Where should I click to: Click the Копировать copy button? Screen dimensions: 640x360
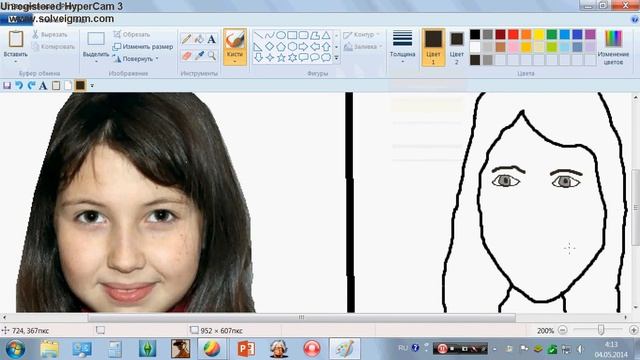coord(53,47)
